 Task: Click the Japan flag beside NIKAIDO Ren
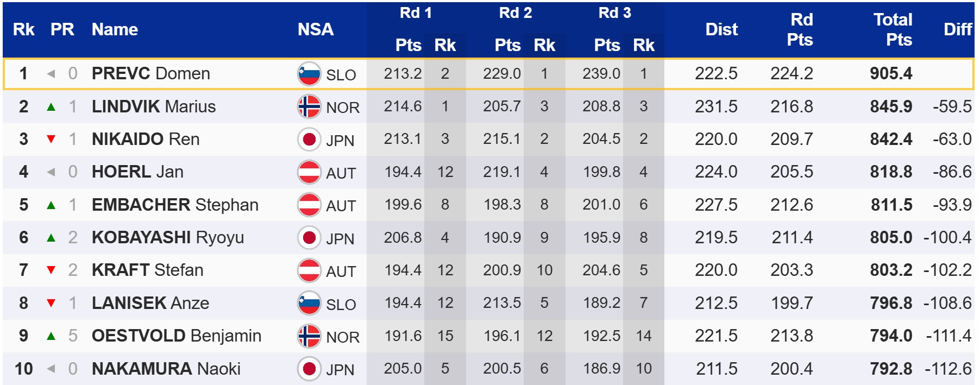point(309,140)
